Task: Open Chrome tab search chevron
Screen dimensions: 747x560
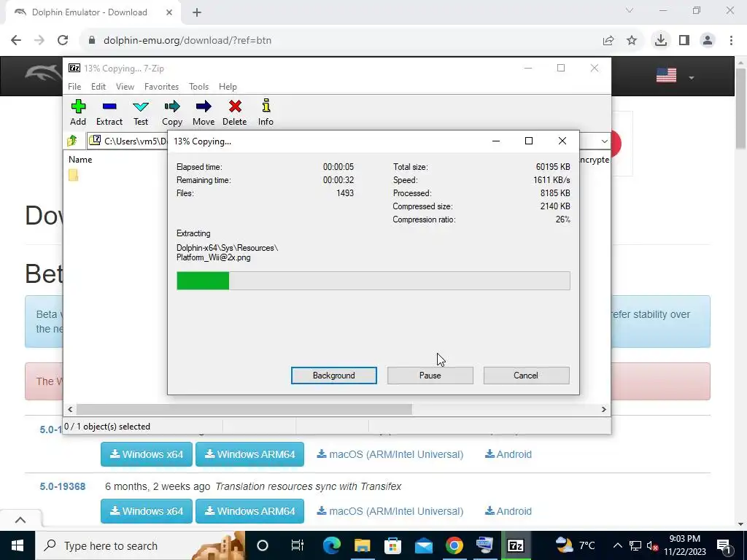Action: click(x=630, y=10)
